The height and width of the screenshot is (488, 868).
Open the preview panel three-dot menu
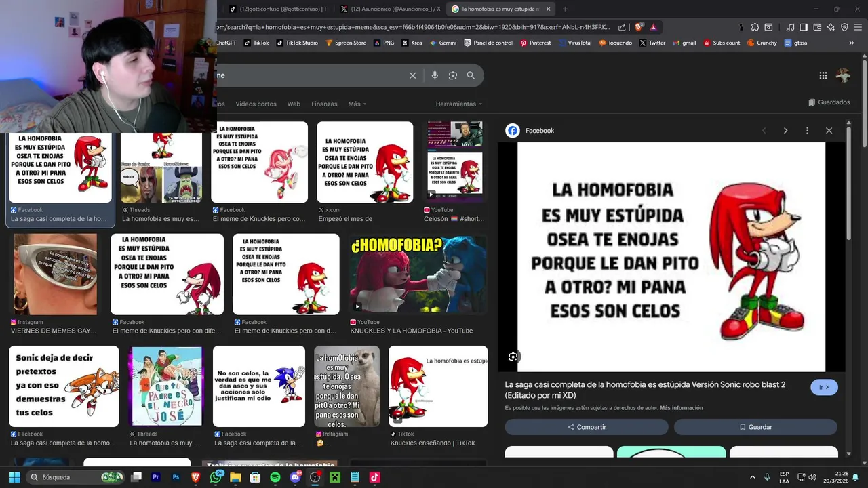coord(807,131)
